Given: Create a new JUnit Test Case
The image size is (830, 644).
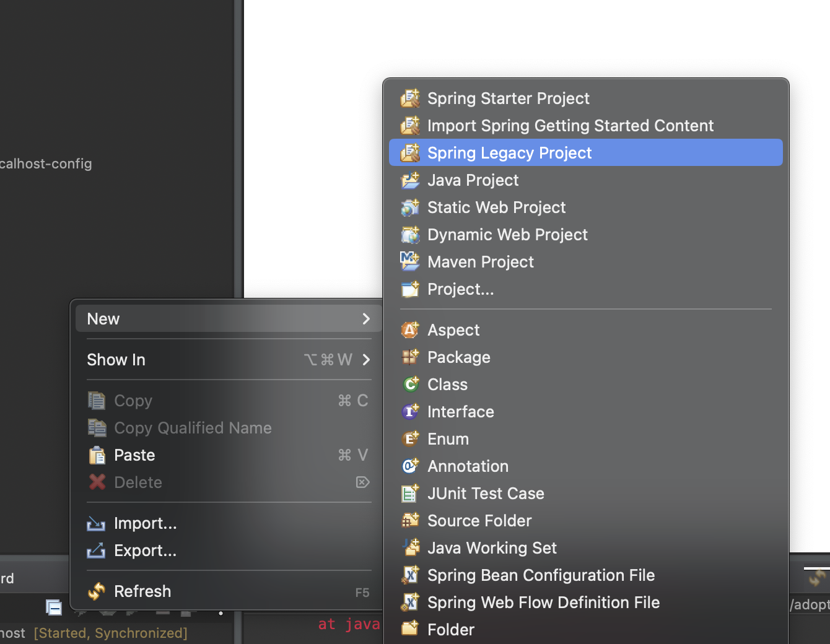Looking at the screenshot, I should click(x=586, y=494).
